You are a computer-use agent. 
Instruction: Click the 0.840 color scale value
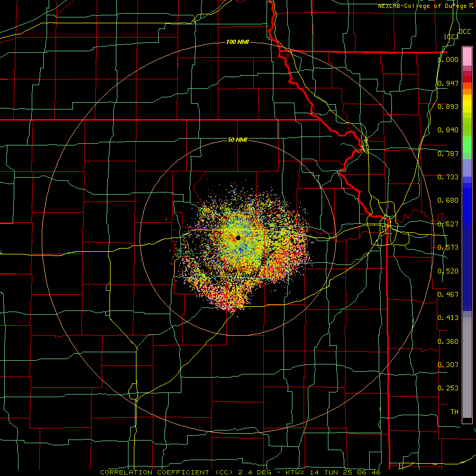click(448, 130)
